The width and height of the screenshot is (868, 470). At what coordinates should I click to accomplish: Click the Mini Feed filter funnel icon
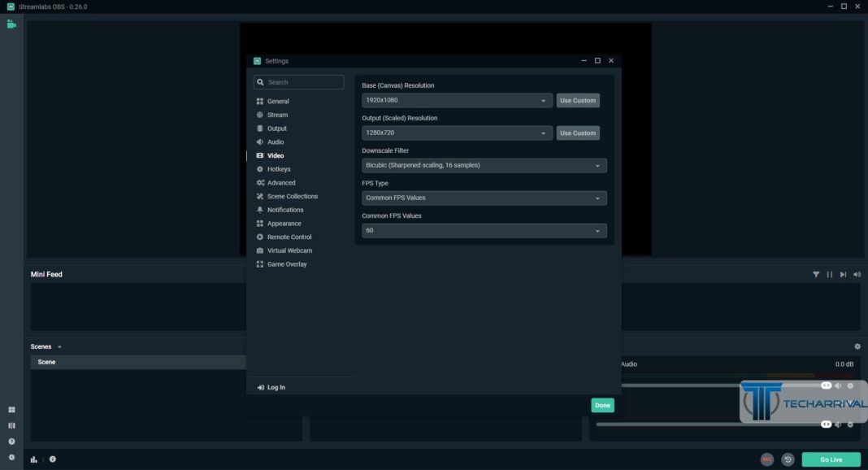(816, 275)
